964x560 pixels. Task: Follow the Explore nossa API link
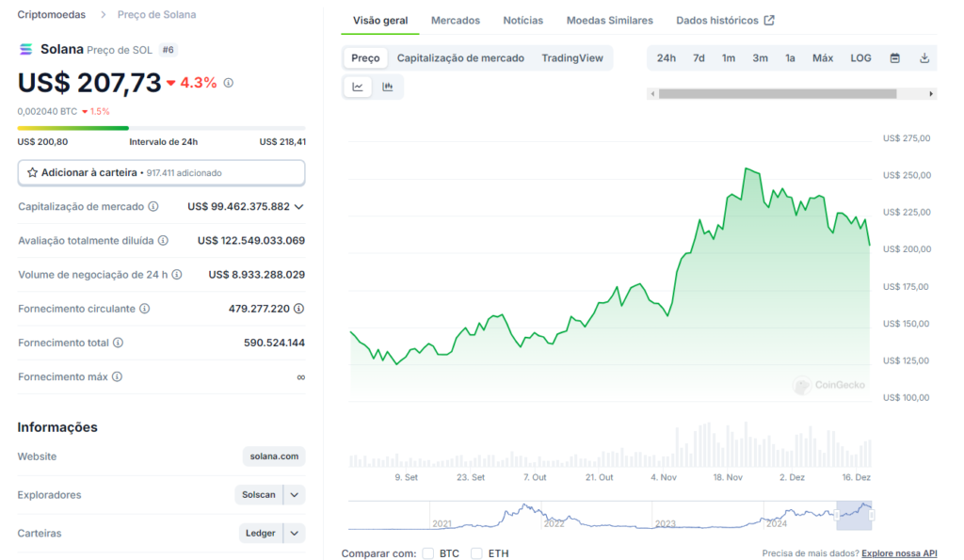tap(899, 553)
